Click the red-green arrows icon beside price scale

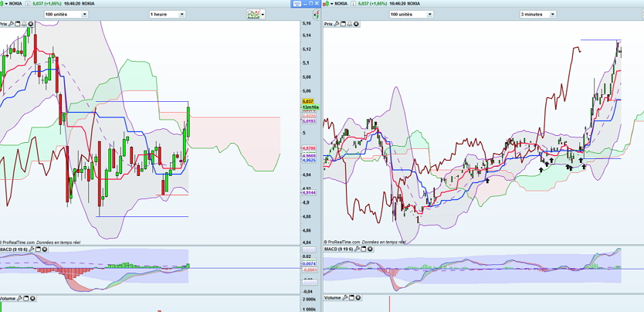pyautogui.click(x=317, y=15)
